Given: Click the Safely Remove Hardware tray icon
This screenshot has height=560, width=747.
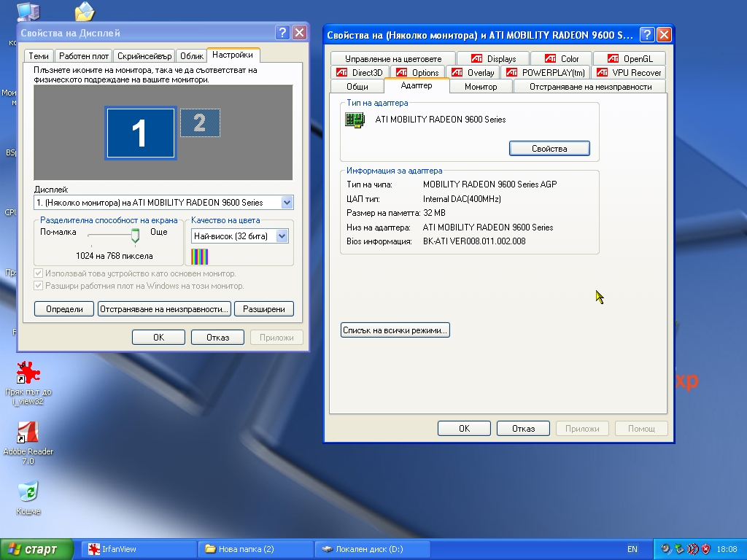Looking at the screenshot, I should pos(679,549).
